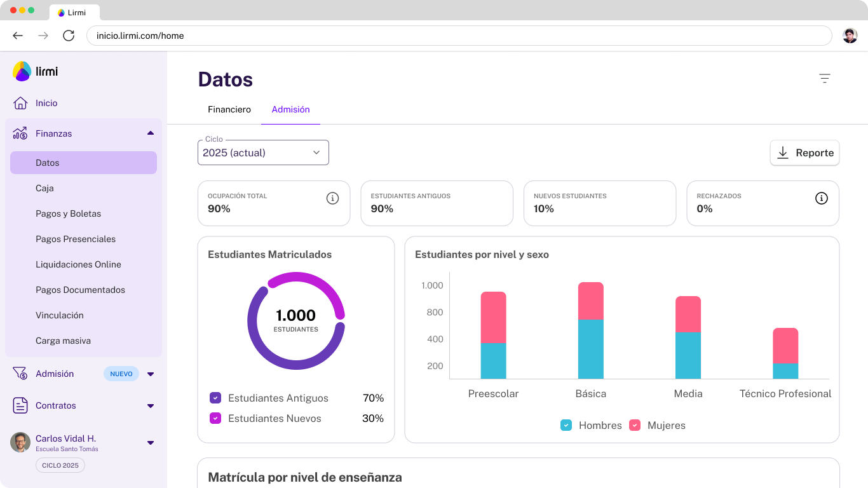Click the Admisión funnel icon
This screenshot has width=868, height=488.
(x=20, y=374)
